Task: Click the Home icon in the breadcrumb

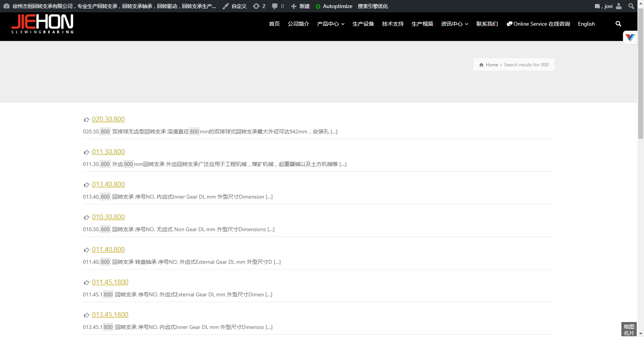Action: [x=481, y=65]
